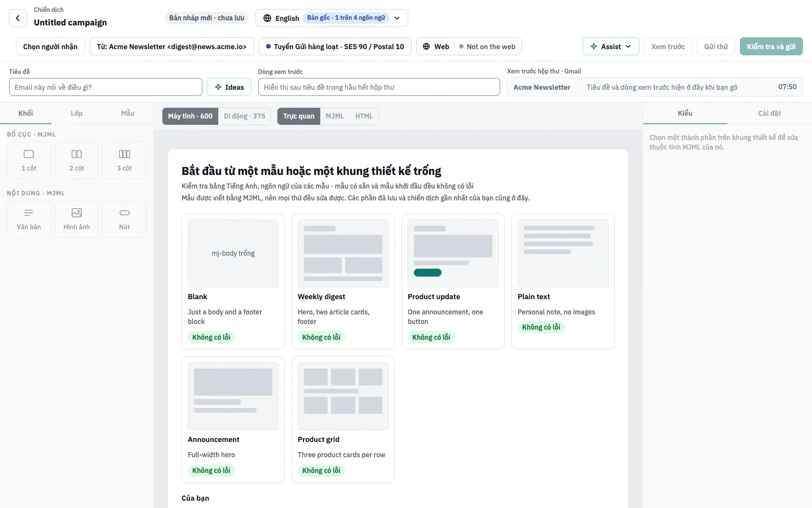Screen dimensions: 812x508
Task: Choose the Weekly digest template thumbnail
Action: coord(343,253)
